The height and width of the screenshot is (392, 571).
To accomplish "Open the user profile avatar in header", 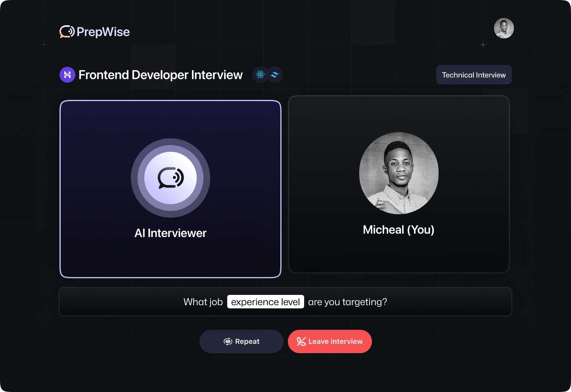I will (x=504, y=28).
